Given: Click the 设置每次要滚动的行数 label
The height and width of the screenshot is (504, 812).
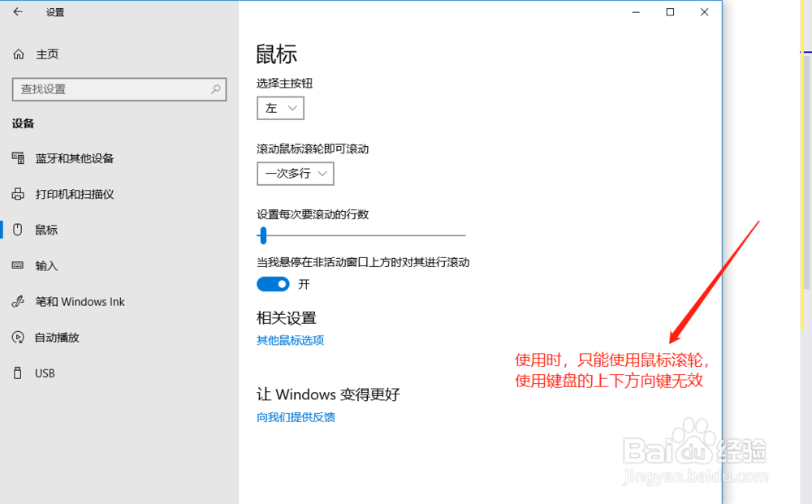Looking at the screenshot, I should point(313,214).
